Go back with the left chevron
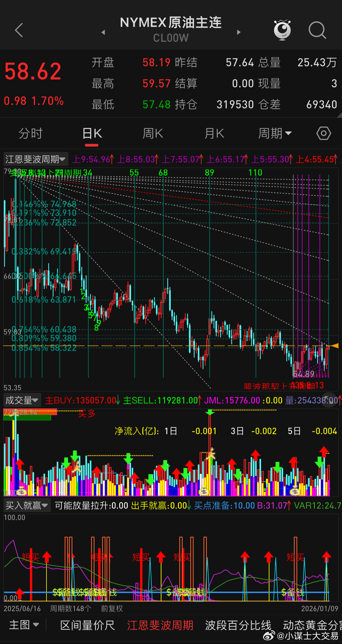The image size is (342, 644). (19, 30)
